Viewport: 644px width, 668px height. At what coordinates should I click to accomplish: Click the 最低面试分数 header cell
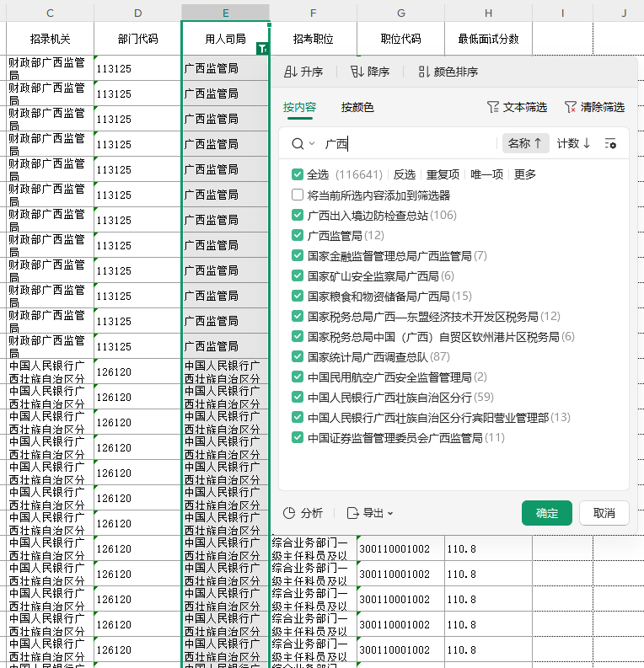pos(488,39)
